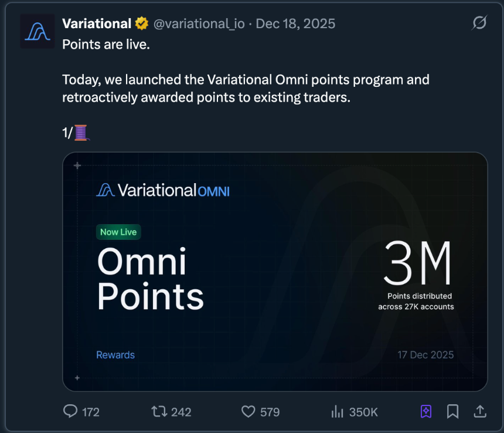This screenshot has width=504, height=433.
Task: Click the Variational OMNI logo in the image
Action: [163, 190]
